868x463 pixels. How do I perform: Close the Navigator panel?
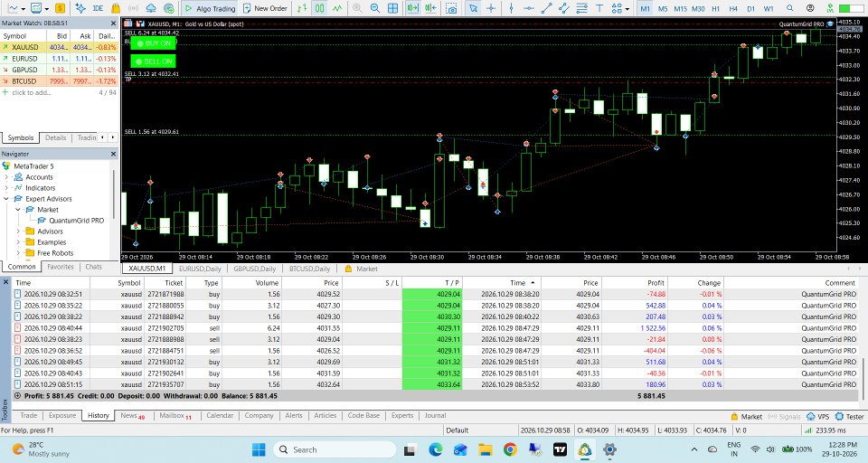[113, 154]
